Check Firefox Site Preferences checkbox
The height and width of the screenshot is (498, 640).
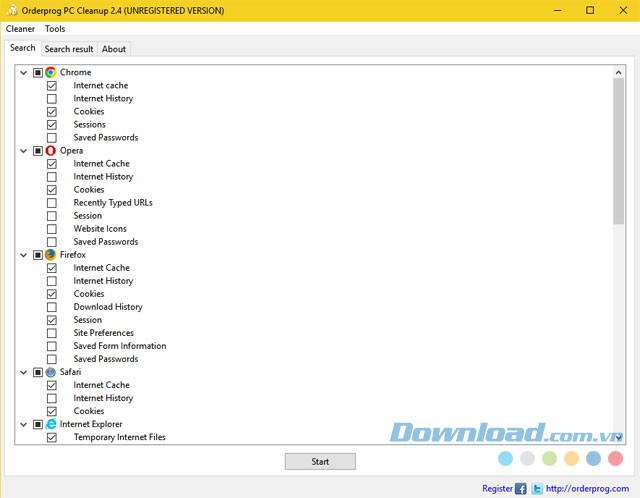point(52,333)
